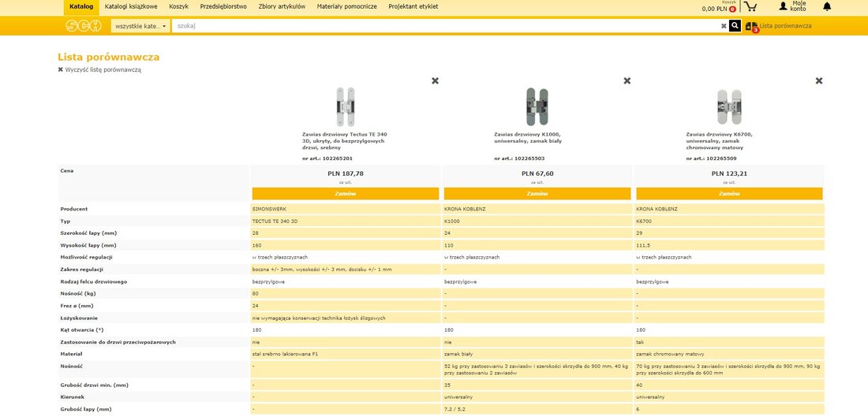This screenshot has width=868, height=417.
Task: Open the wszystkie kategorie dropdown
Action: tap(140, 26)
